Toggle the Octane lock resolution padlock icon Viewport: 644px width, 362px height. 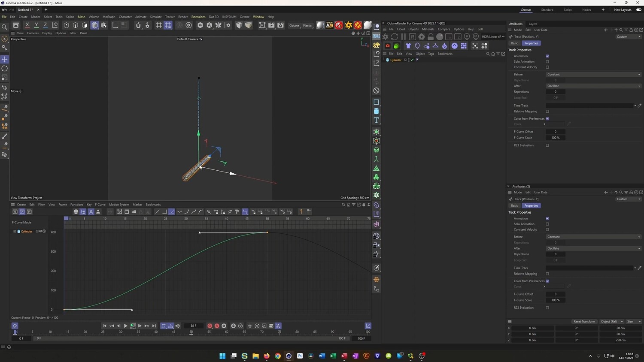point(431,37)
